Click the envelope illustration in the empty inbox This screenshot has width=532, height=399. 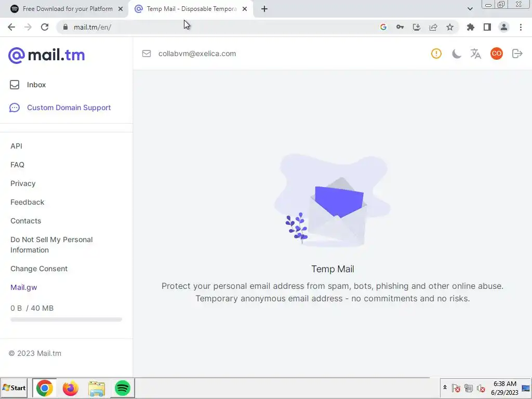(x=332, y=200)
